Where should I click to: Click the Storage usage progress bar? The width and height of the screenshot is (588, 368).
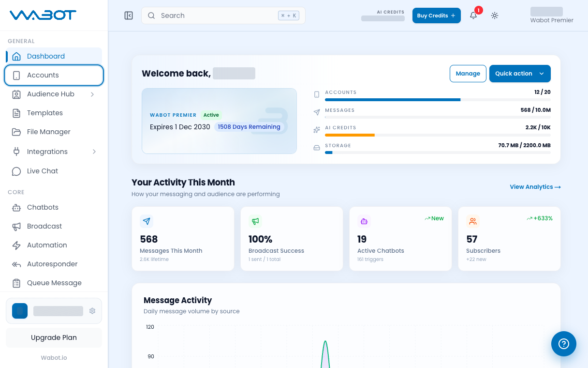[x=438, y=153]
